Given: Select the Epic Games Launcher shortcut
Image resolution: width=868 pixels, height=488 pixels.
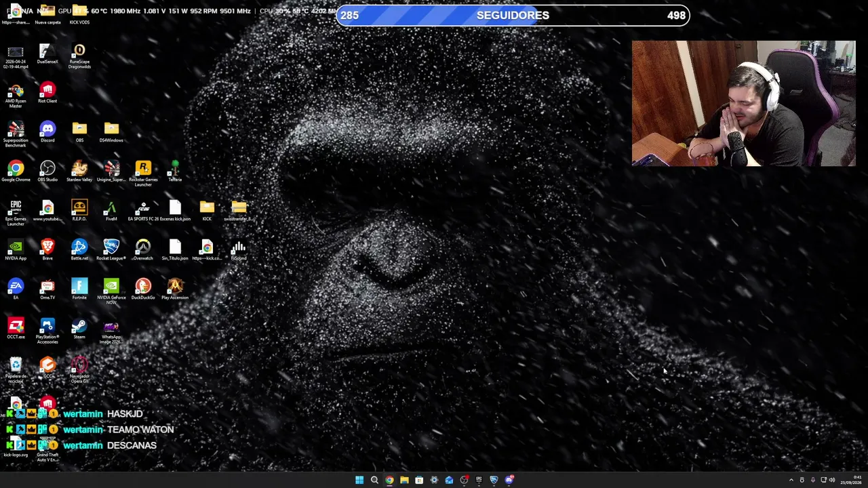Looking at the screenshot, I should [x=16, y=212].
